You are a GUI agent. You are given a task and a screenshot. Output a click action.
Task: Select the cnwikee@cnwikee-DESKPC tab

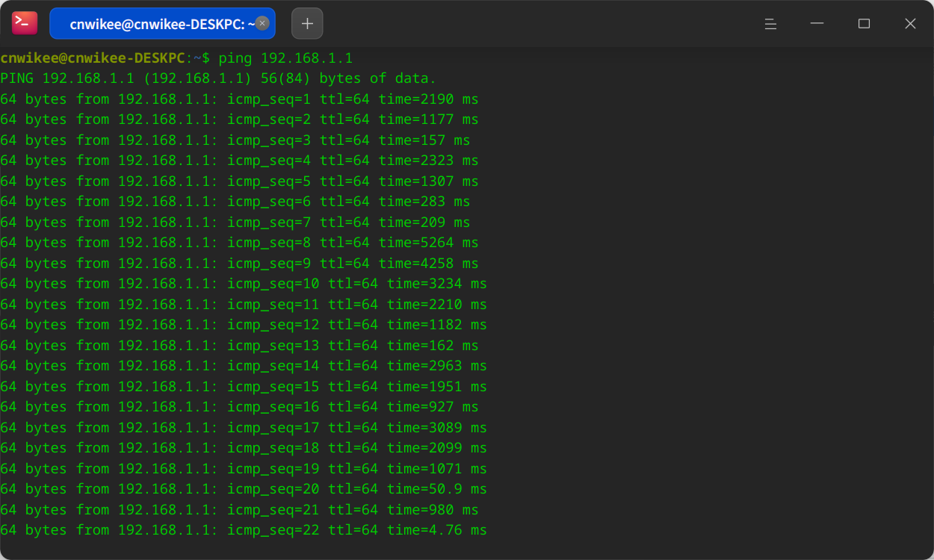(x=162, y=23)
